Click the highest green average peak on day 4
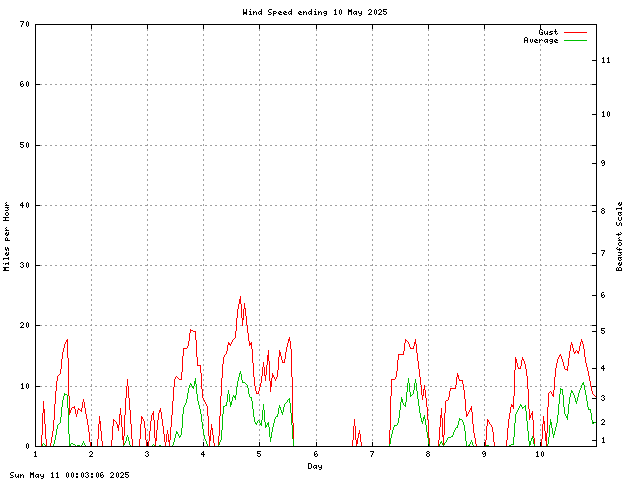Image resolution: width=640 pixels, height=480 pixels. (x=240, y=372)
